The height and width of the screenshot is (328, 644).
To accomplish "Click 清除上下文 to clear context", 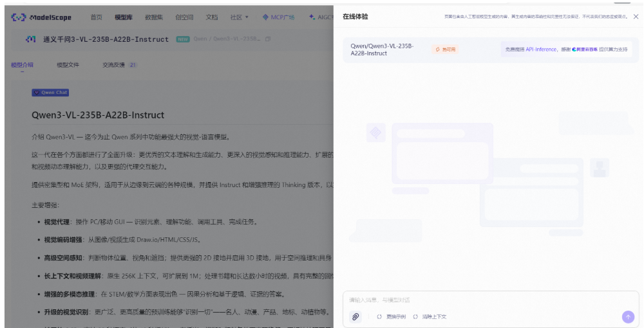I will point(430,316).
